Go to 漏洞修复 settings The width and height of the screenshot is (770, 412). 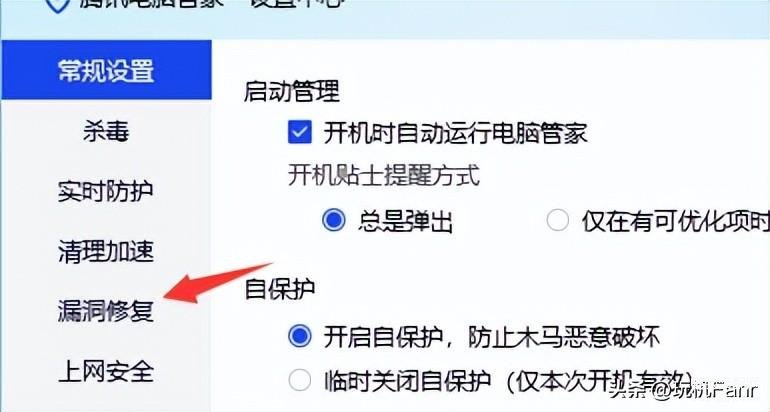click(106, 311)
